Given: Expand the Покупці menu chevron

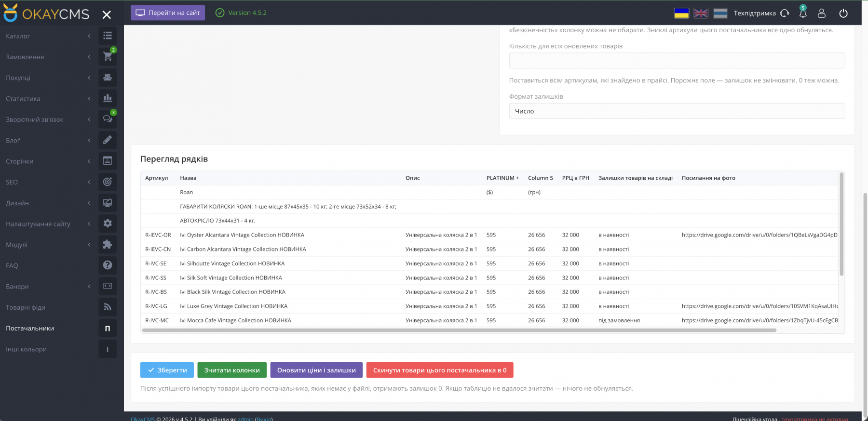Looking at the screenshot, I should click(x=89, y=78).
